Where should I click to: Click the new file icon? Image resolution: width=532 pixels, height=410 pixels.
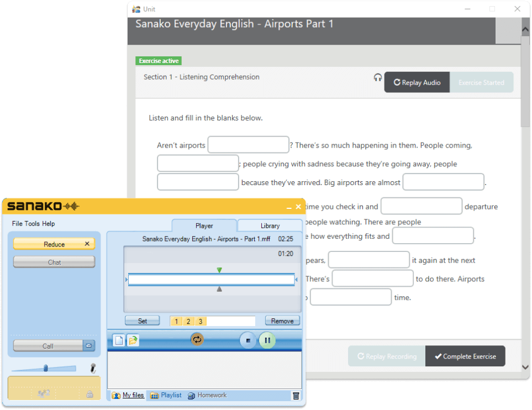coord(119,340)
